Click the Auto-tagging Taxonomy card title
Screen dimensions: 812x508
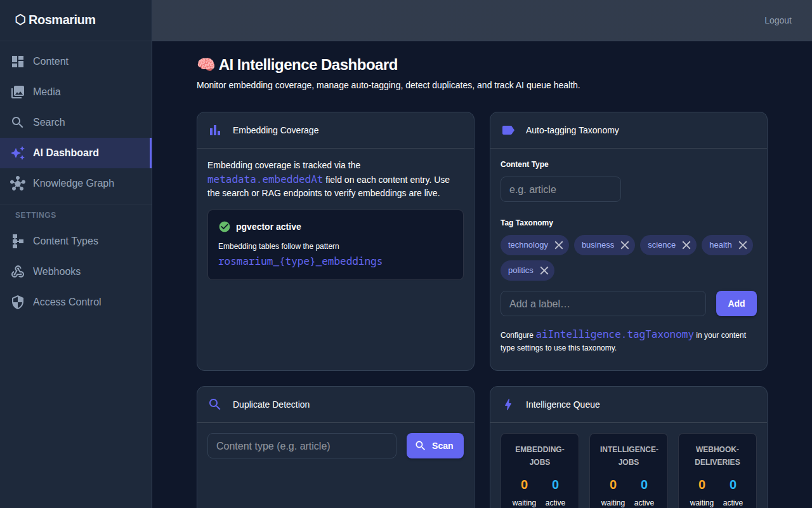tap(572, 130)
